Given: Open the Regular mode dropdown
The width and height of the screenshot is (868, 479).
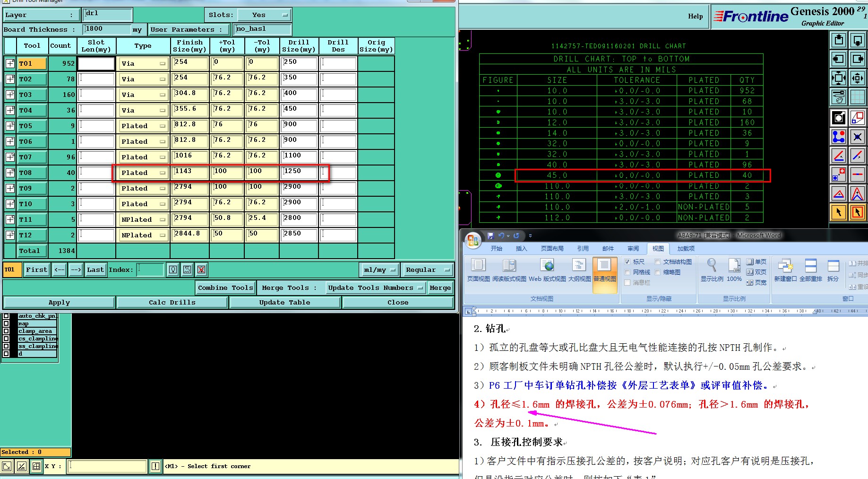Looking at the screenshot, I should point(427,270).
